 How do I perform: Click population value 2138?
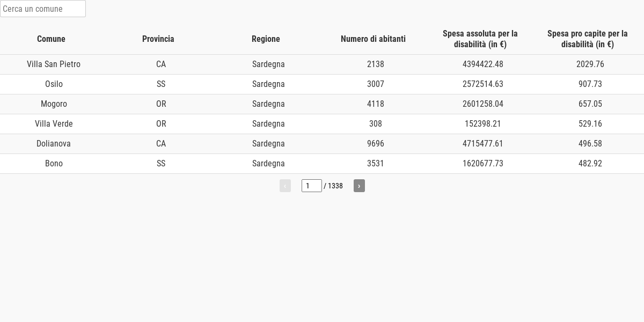point(376,64)
